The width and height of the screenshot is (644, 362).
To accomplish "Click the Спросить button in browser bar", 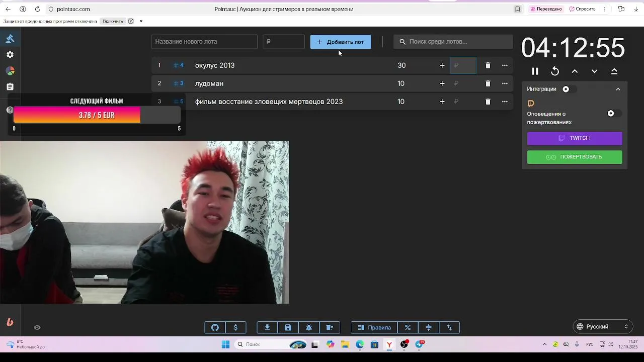I will pos(582,9).
